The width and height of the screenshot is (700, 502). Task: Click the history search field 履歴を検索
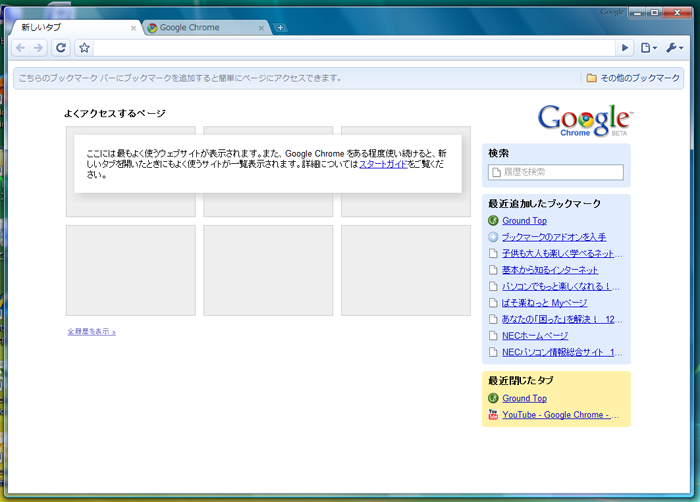point(556,172)
